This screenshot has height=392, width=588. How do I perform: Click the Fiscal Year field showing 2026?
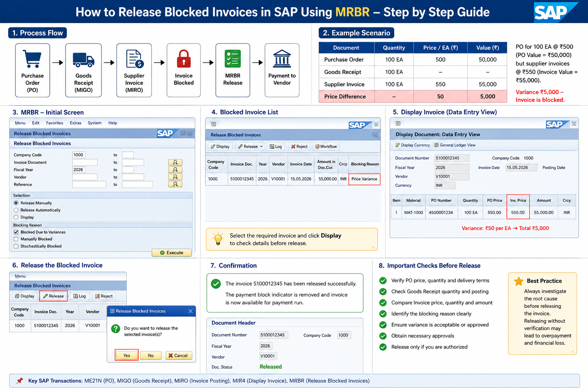click(x=79, y=170)
